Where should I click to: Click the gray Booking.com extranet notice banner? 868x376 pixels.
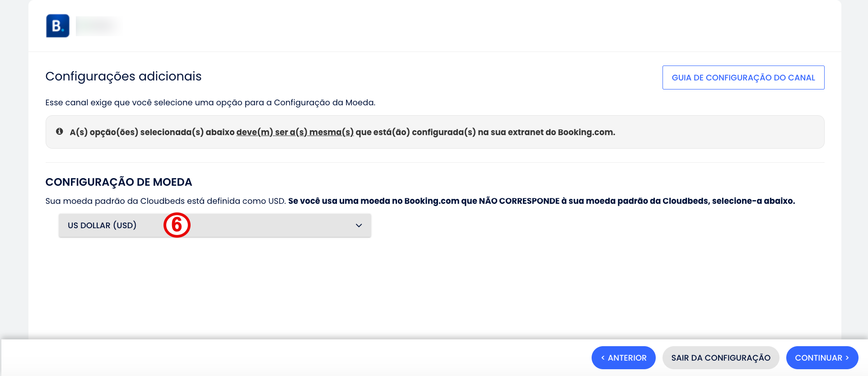(x=435, y=132)
